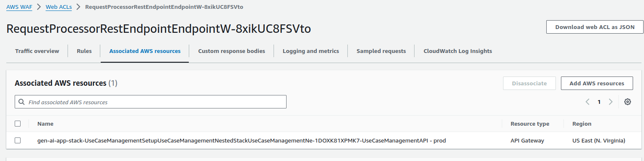Focus the Find associated AWS resources field

pyautogui.click(x=151, y=102)
